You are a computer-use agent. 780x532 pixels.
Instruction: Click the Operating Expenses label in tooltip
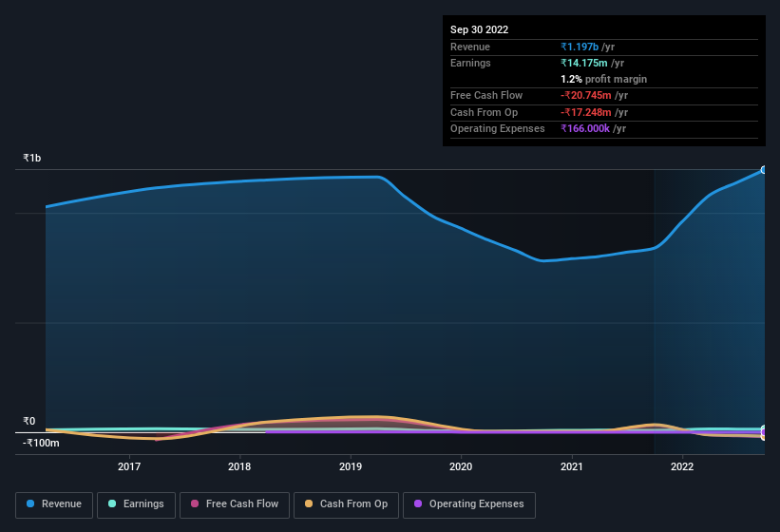(x=498, y=128)
